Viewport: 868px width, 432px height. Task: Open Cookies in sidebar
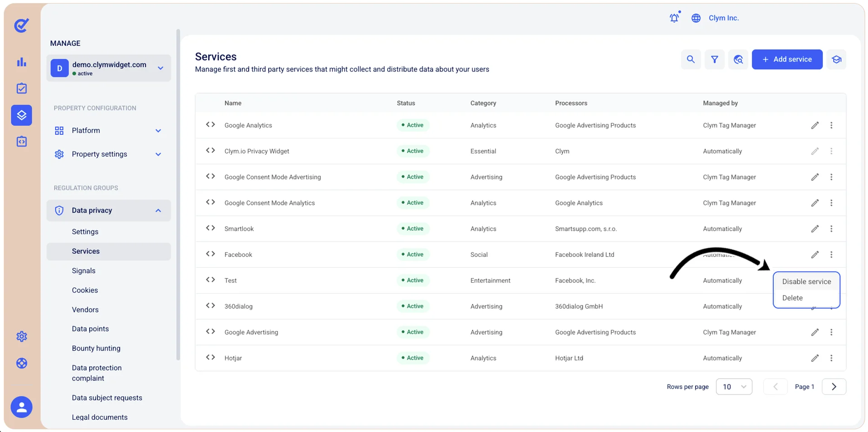click(85, 290)
